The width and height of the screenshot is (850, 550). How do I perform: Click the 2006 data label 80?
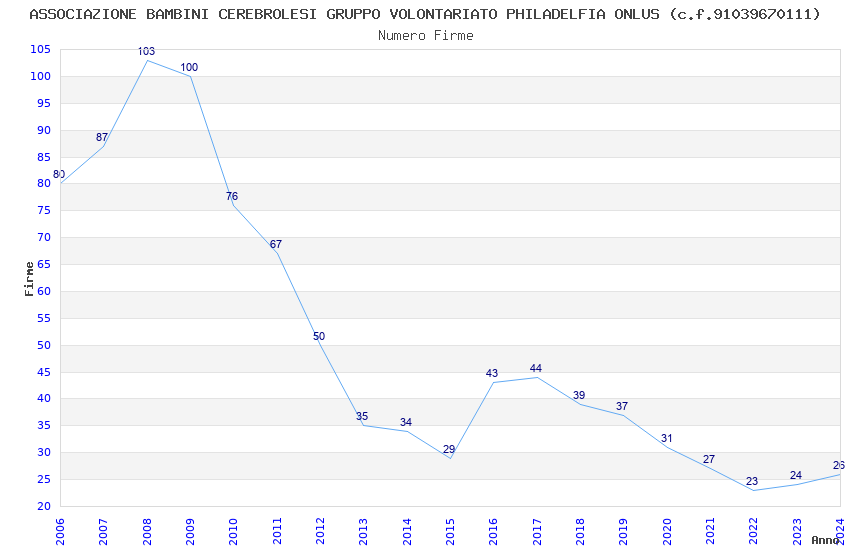tap(59, 174)
